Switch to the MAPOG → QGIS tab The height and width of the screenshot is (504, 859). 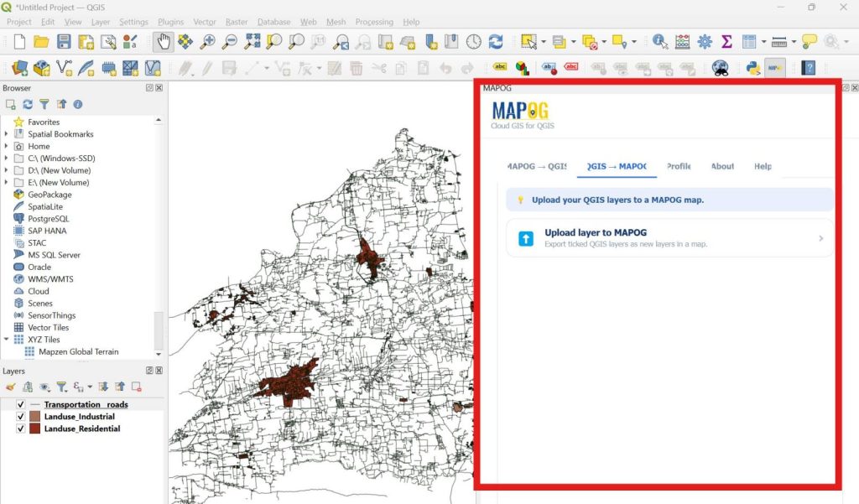(538, 166)
